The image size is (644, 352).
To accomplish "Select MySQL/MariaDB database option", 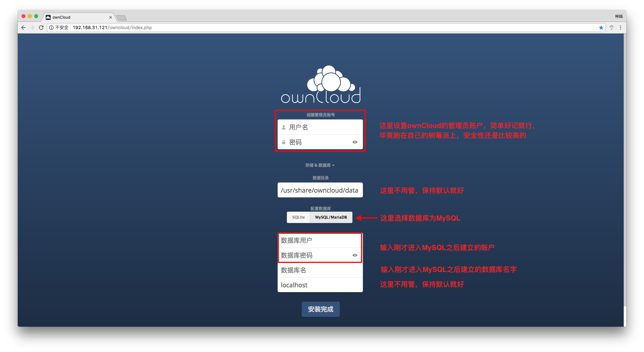I will pos(331,217).
